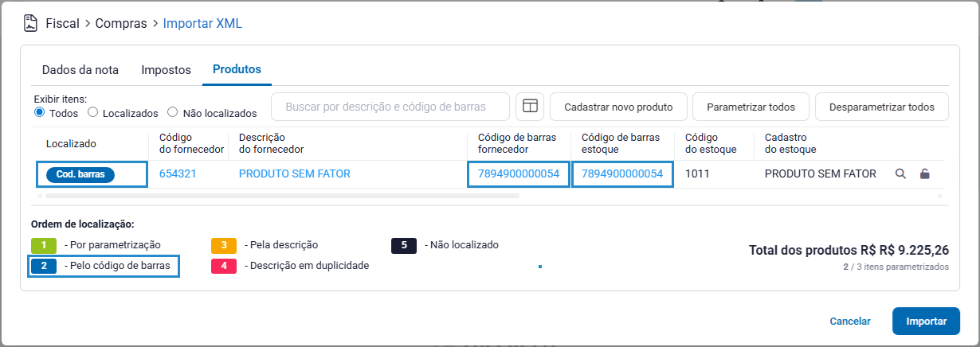Select the Localizados radio option

[92, 113]
